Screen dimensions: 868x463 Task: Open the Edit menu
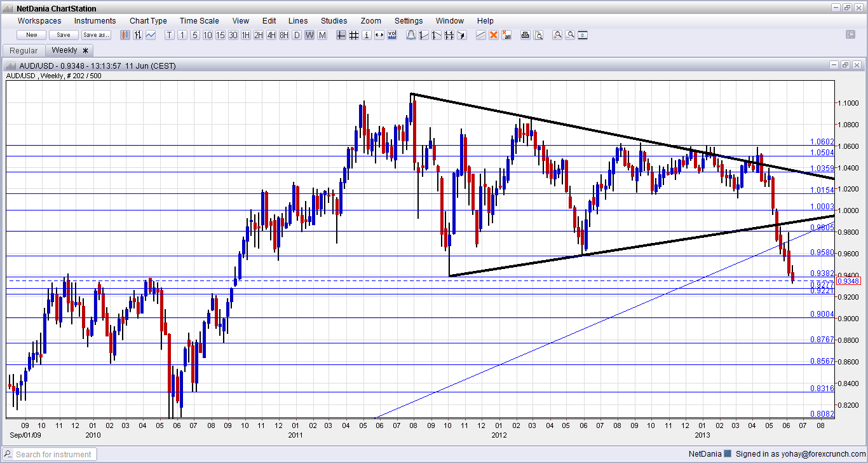tap(269, 21)
